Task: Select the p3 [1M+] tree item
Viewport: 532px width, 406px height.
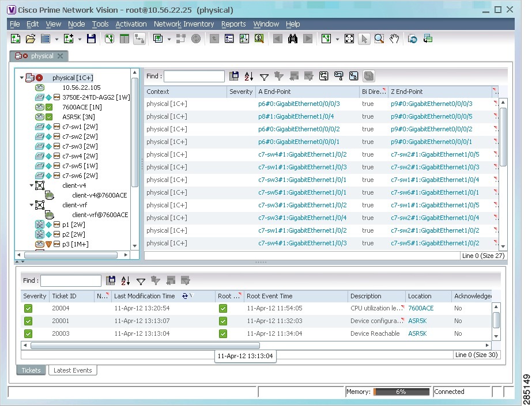Action: [x=75, y=244]
